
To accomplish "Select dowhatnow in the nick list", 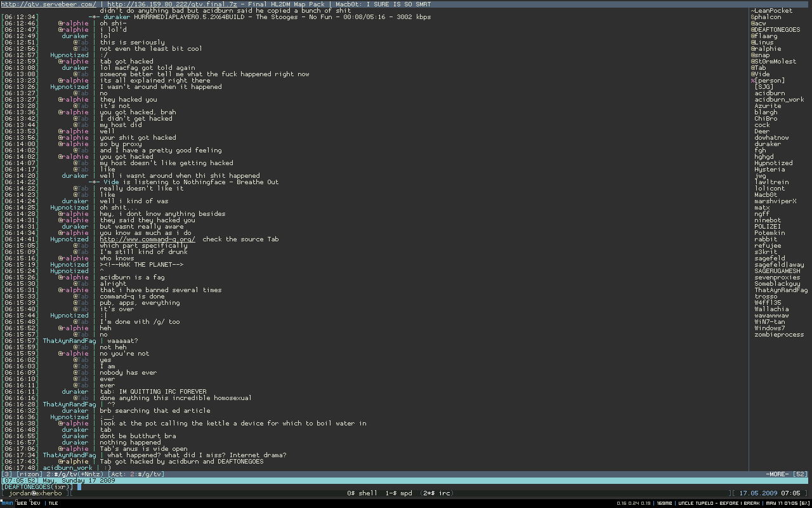I will click(771, 138).
